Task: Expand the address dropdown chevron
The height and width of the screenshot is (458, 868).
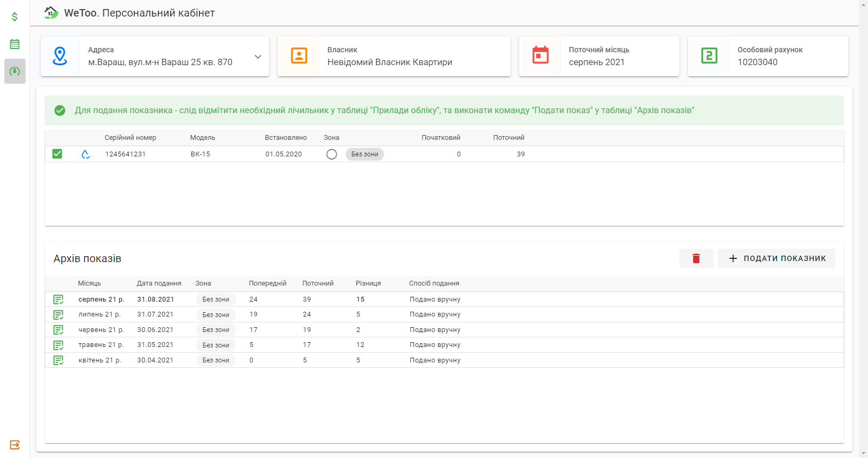Action: point(258,57)
